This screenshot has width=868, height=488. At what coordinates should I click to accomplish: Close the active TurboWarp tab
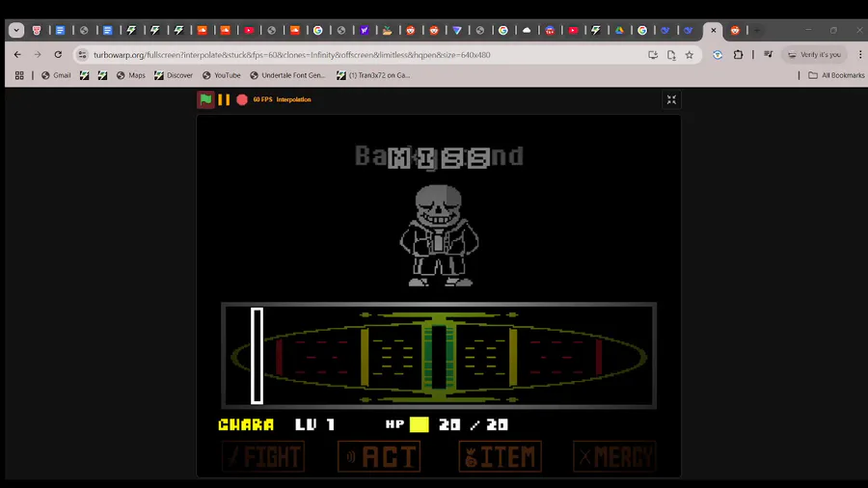click(713, 31)
